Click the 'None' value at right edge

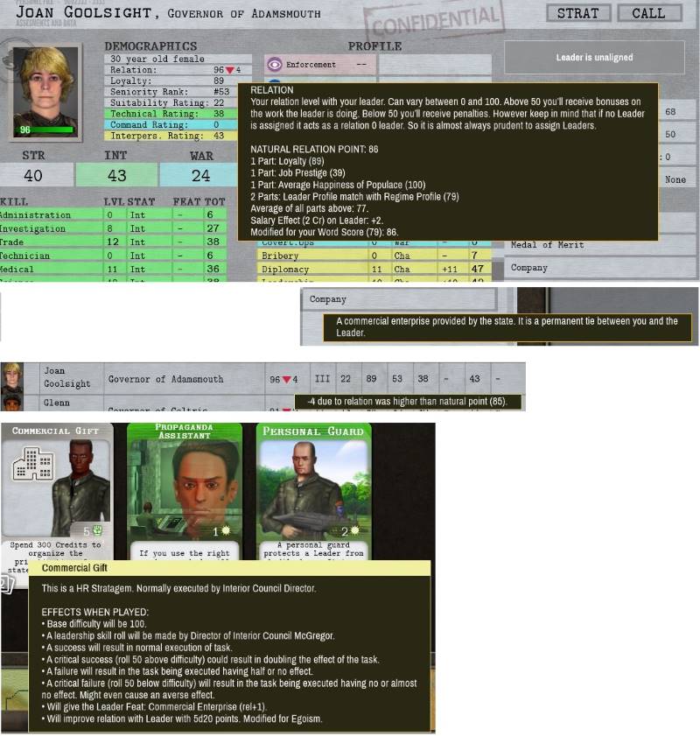click(675, 179)
